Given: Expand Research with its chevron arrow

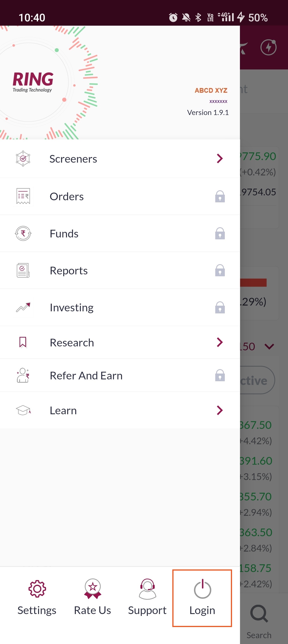Looking at the screenshot, I should tap(219, 342).
